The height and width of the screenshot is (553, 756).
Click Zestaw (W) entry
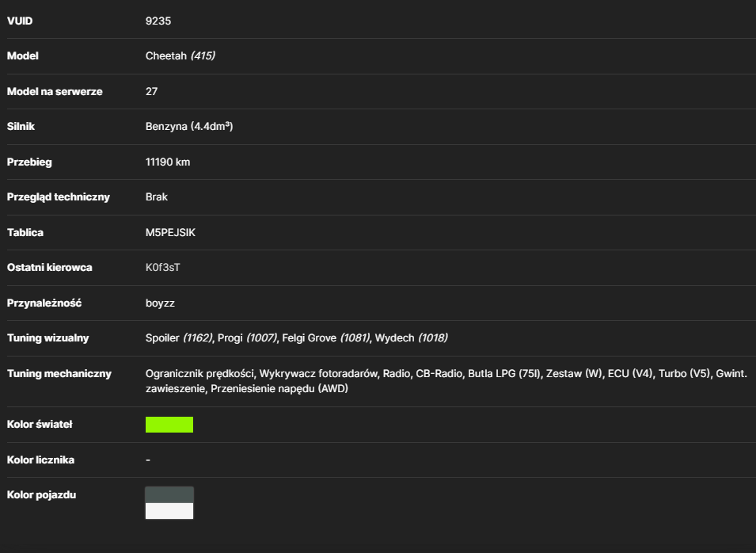tap(574, 373)
